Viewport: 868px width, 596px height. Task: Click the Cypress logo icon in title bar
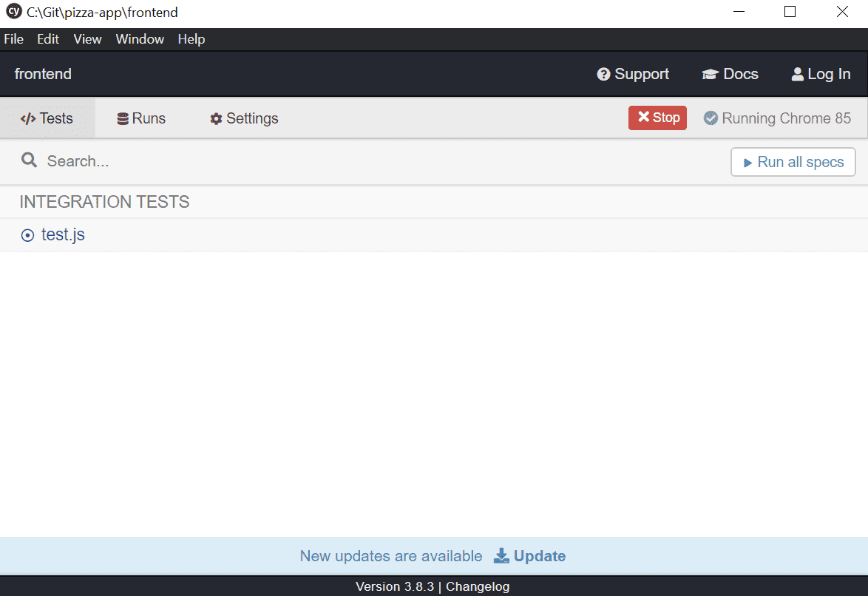13,11
